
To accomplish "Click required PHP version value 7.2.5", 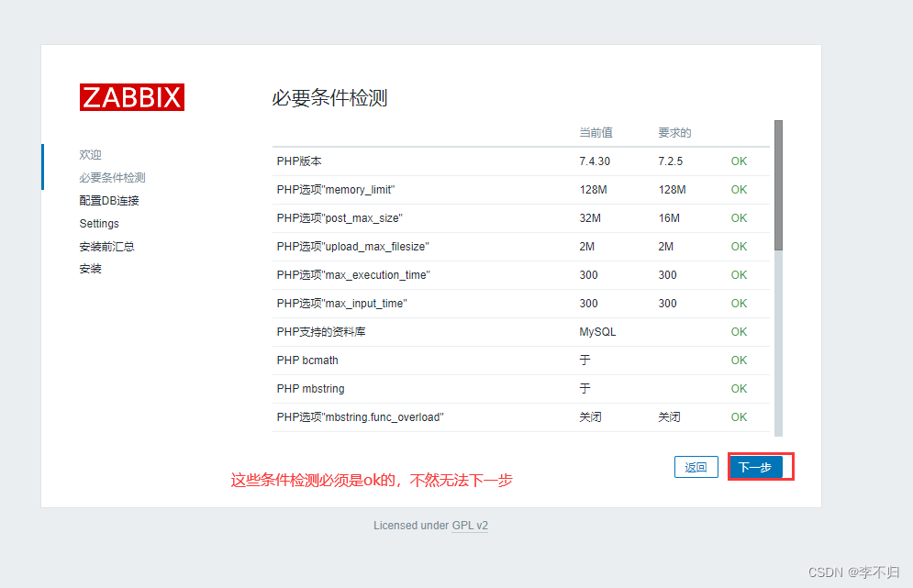I will (x=670, y=161).
